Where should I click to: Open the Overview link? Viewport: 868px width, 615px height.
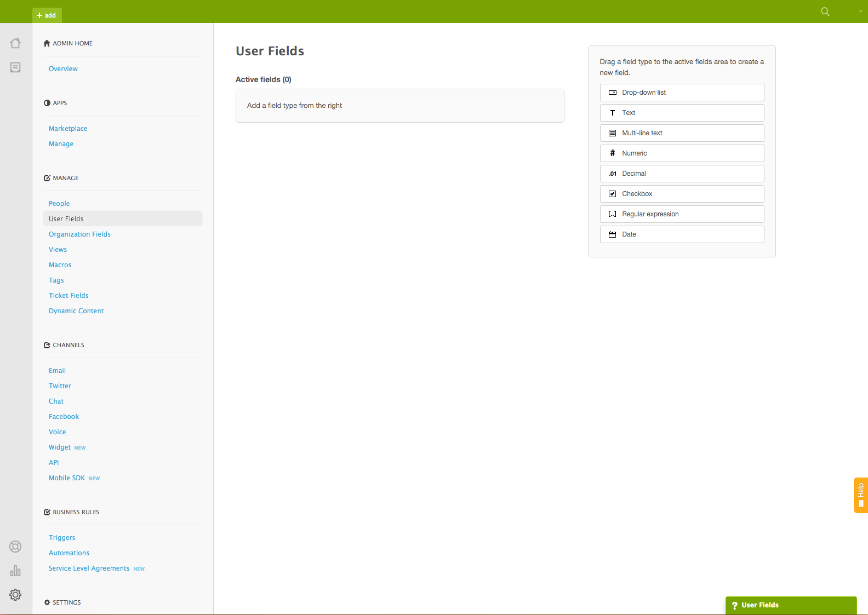(x=63, y=69)
